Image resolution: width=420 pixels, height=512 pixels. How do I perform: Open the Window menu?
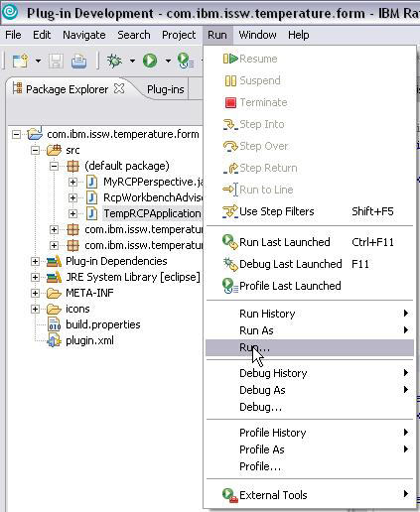[x=257, y=35]
